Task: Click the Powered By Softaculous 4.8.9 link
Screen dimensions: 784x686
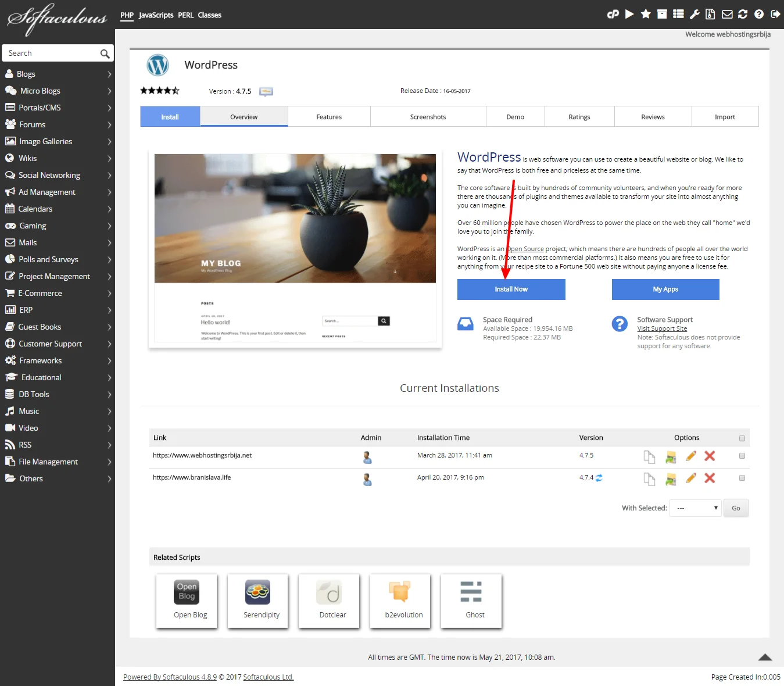Action: [x=170, y=677]
